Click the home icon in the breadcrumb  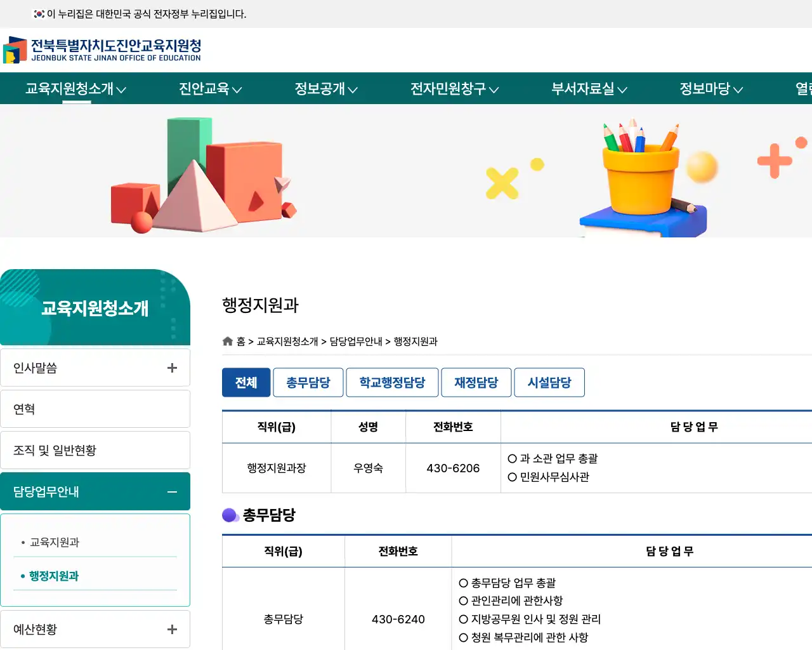pos(227,341)
